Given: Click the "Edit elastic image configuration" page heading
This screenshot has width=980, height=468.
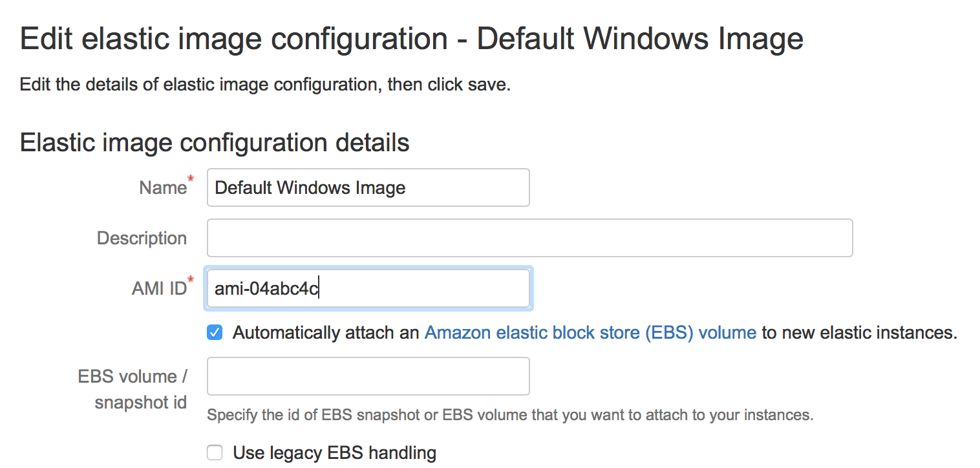Looking at the screenshot, I should click(411, 39).
